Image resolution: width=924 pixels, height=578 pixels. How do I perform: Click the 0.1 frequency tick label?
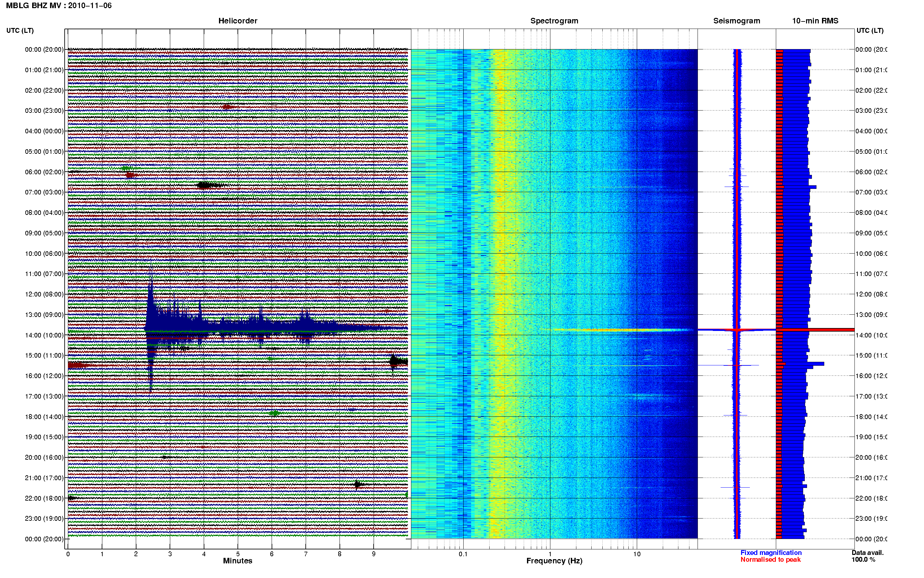point(463,554)
